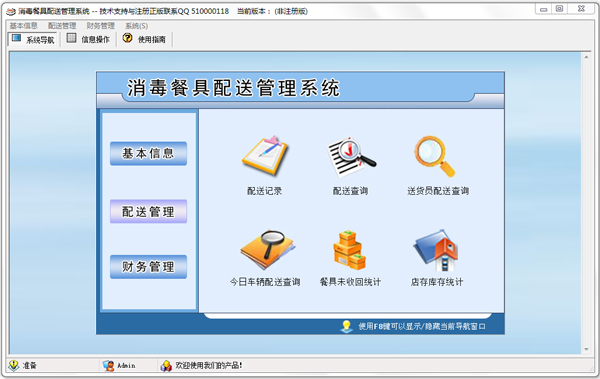
Task: Click the Admin user icon in status bar
Action: 109,366
